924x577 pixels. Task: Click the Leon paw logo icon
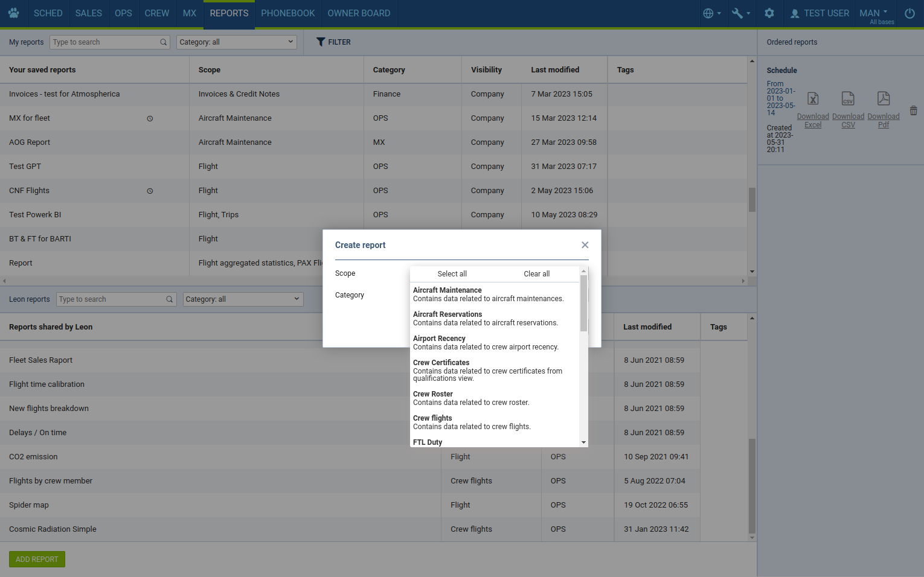coord(14,13)
